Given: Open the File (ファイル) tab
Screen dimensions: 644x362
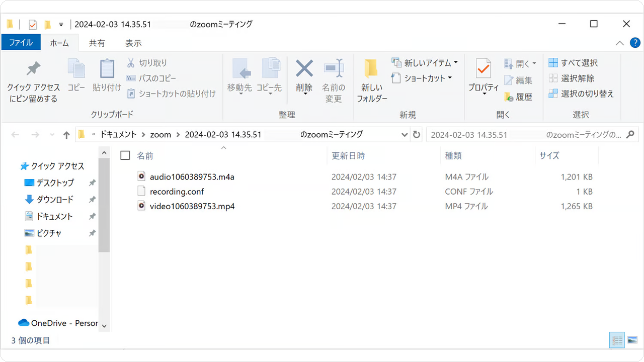Looking at the screenshot, I should click(21, 42).
